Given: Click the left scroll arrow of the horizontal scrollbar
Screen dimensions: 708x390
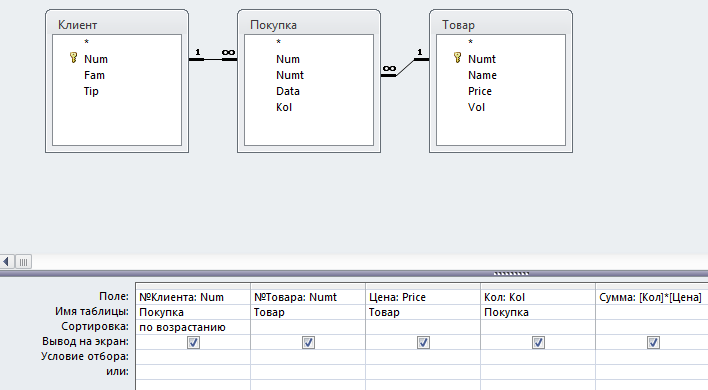Looking at the screenshot, I should (6, 261).
